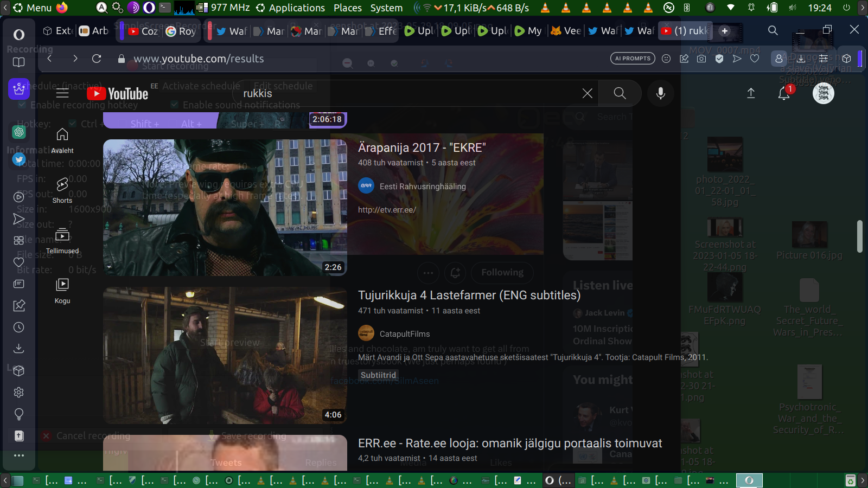
Task: Switch to the Effe tab
Action: pyautogui.click(x=381, y=31)
